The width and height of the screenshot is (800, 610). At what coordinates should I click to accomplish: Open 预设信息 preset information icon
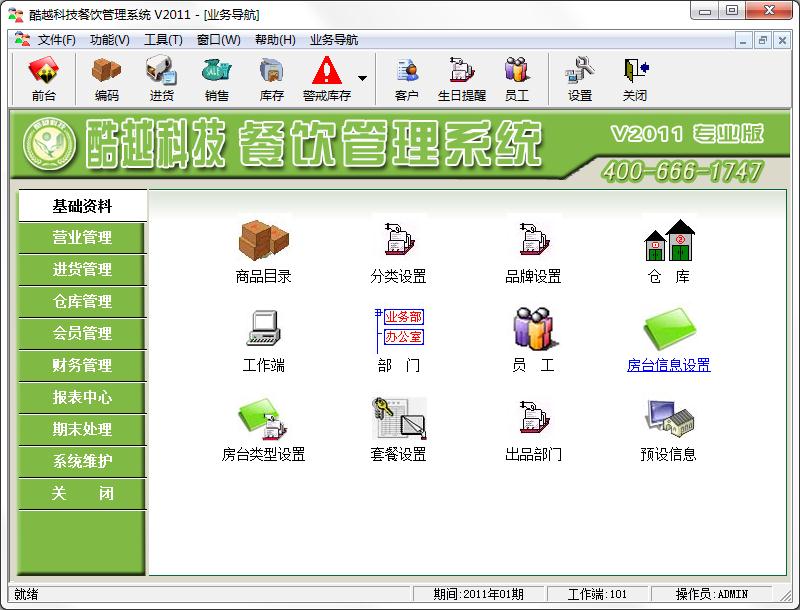(x=669, y=418)
